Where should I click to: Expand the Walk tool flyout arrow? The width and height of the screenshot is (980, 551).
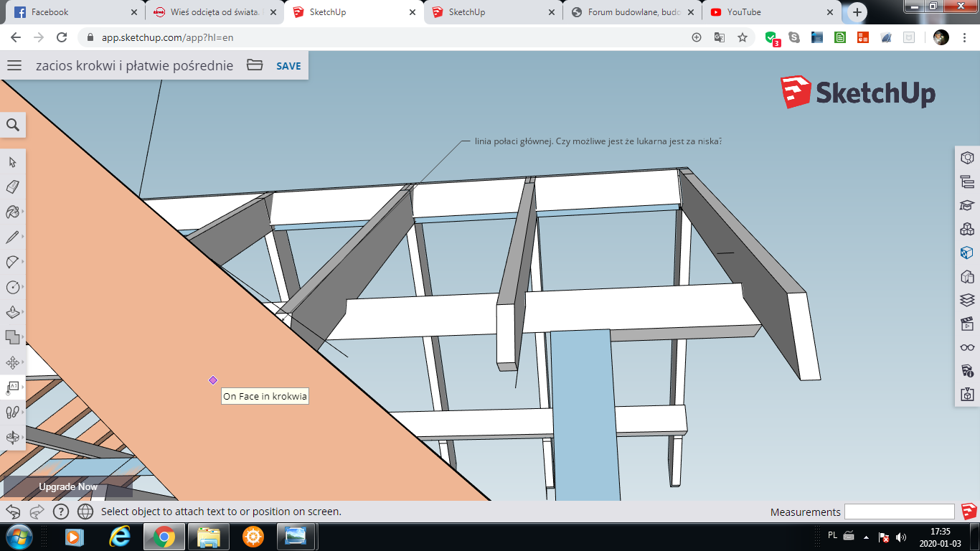pos(23,413)
